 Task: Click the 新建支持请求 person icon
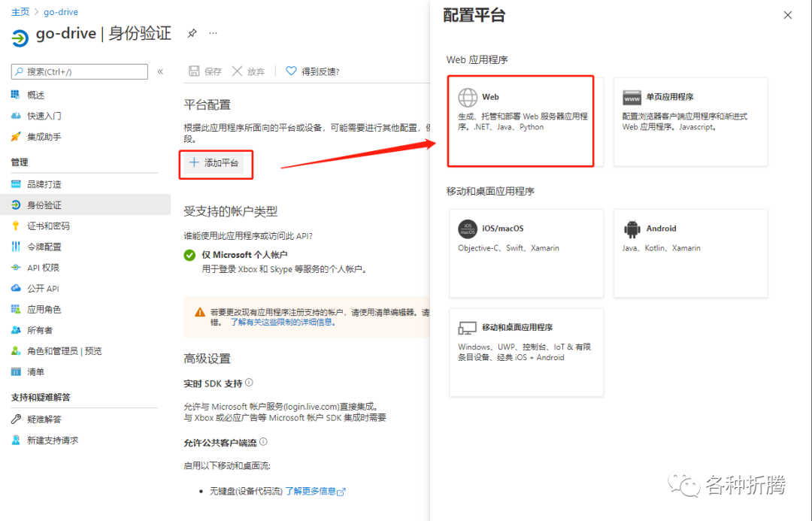click(16, 441)
